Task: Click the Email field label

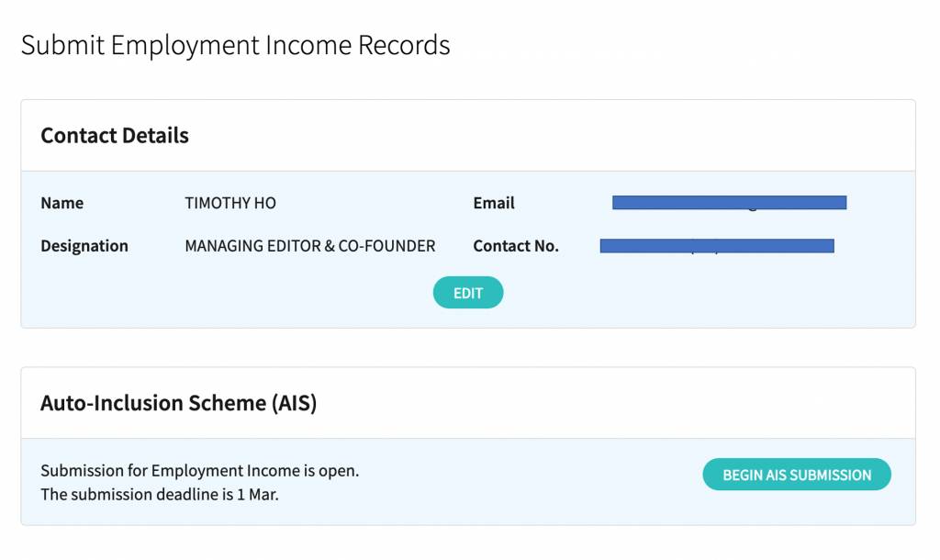Action: click(494, 203)
